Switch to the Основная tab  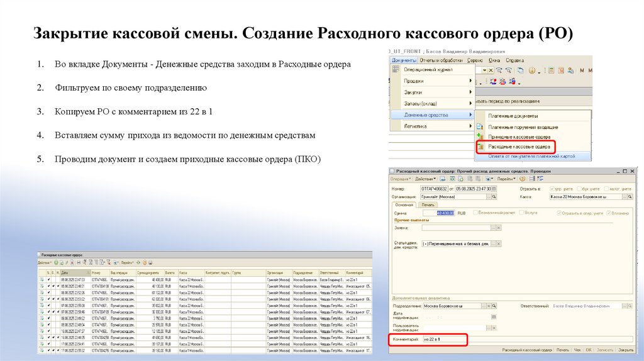click(404, 205)
